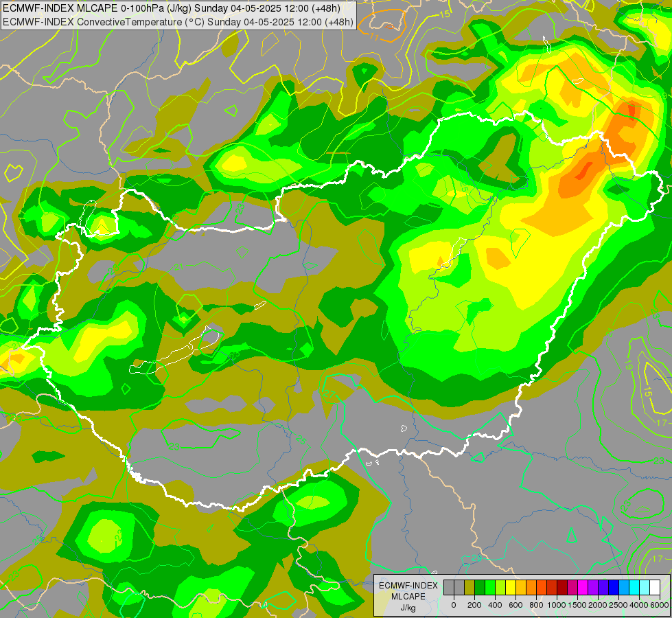
Task: Click the legend tick value 600
Action: click(x=515, y=605)
